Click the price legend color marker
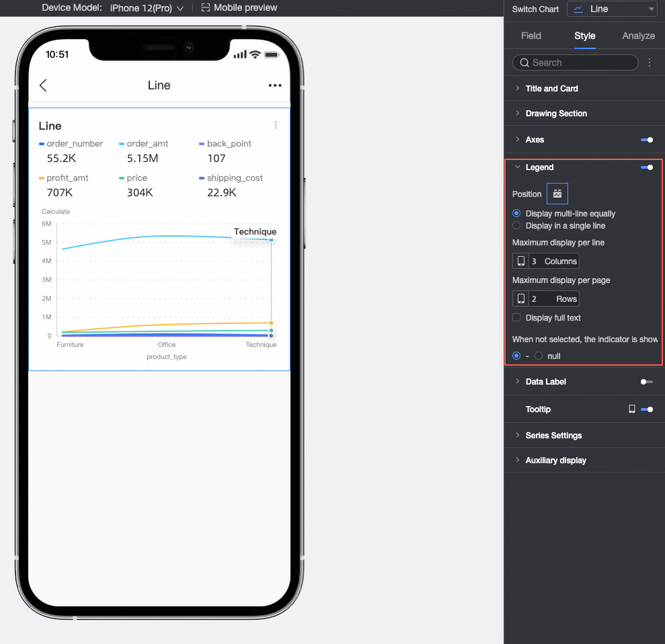This screenshot has height=644, width=665. point(122,178)
